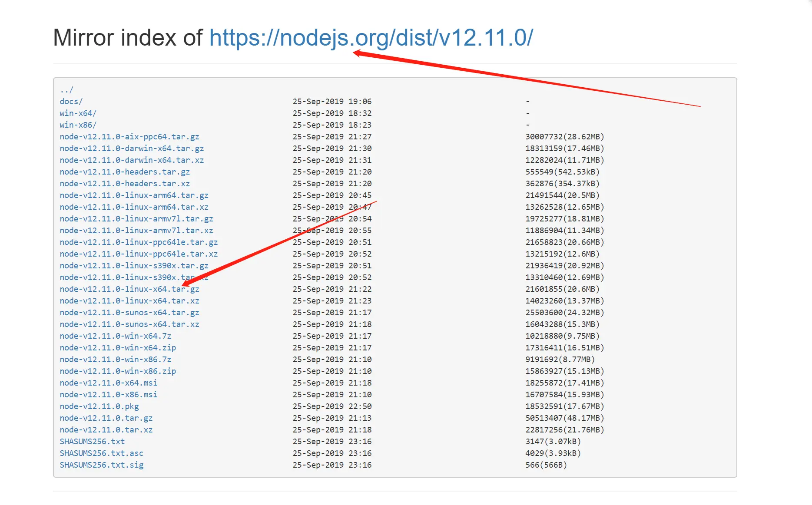The width and height of the screenshot is (812, 505).
Task: Select the size text 16707584(15.93MB)
Action: point(565,395)
